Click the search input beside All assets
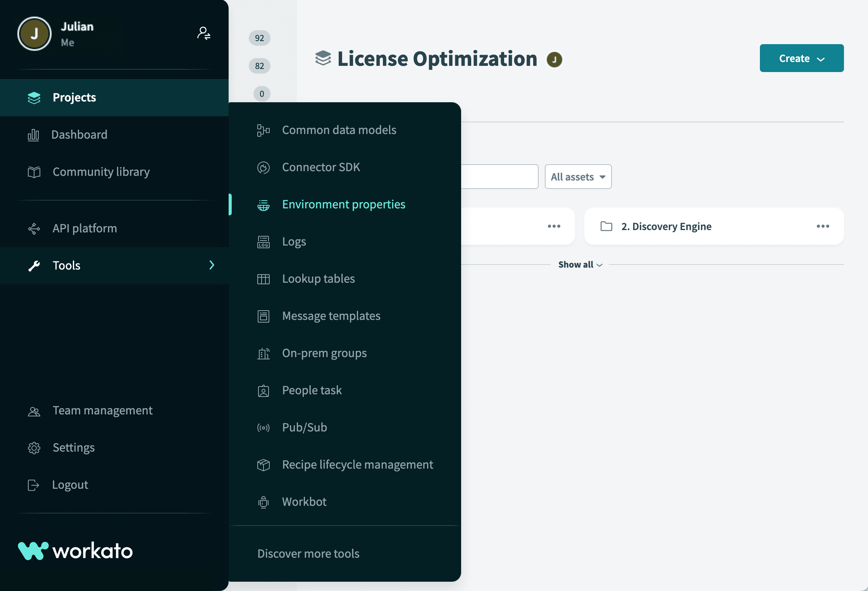868x591 pixels. (x=499, y=177)
